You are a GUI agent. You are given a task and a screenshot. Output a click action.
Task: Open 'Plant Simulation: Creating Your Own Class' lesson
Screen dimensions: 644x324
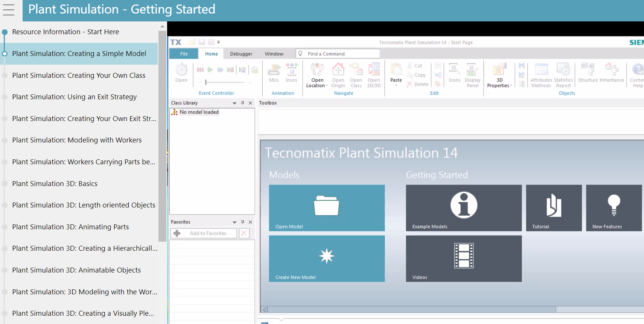(x=79, y=75)
